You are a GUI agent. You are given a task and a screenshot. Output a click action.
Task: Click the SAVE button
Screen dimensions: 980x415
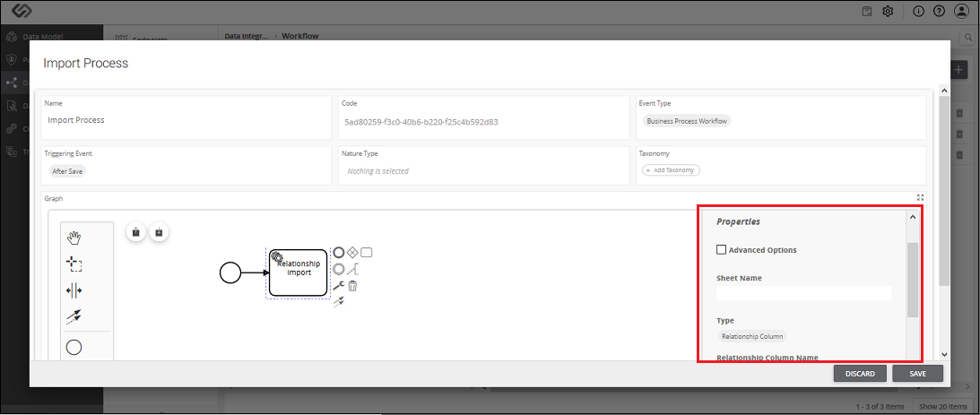pyautogui.click(x=917, y=374)
